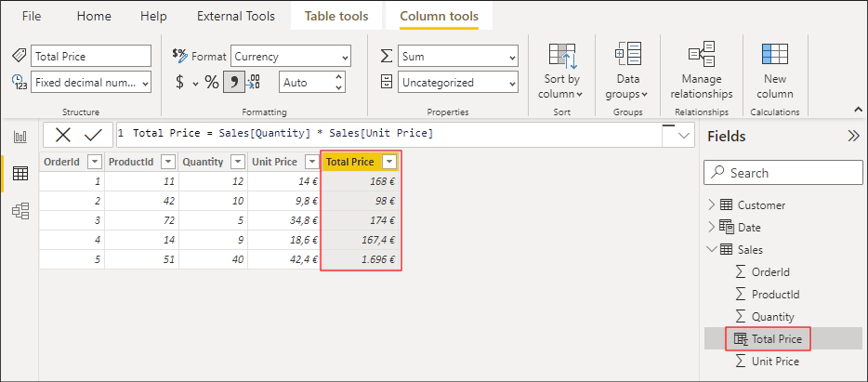This screenshot has width=868, height=382.
Task: Cancel the formula with the X icon
Action: tap(62, 135)
